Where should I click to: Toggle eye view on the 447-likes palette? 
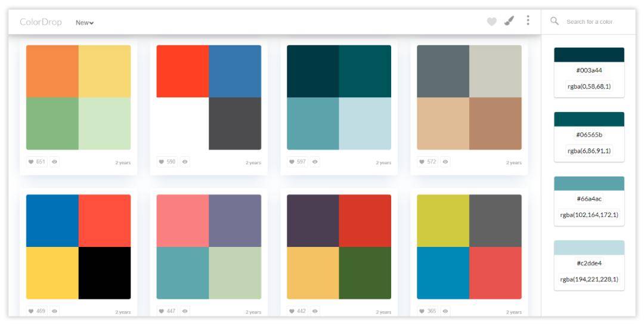[185, 311]
